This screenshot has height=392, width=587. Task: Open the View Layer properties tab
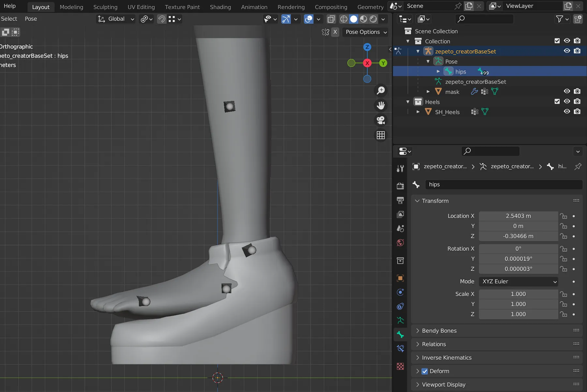[400, 214]
